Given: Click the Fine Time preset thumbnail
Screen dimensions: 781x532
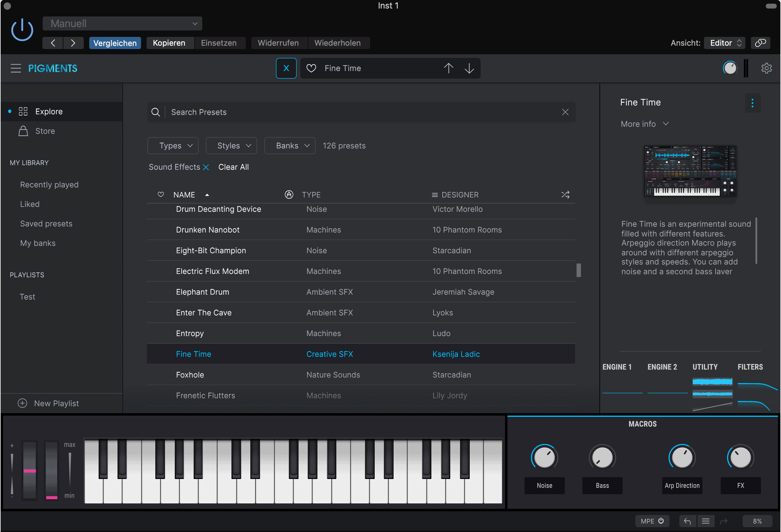Looking at the screenshot, I should pyautogui.click(x=690, y=171).
